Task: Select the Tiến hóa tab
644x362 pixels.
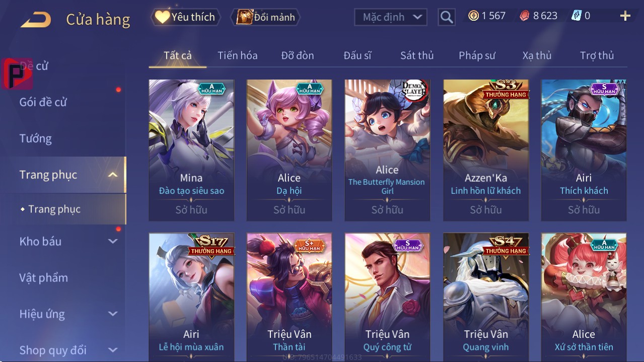Action: coord(238,55)
